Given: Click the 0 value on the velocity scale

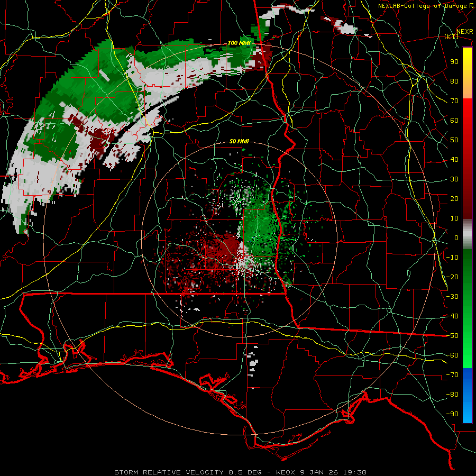Looking at the screenshot, I should click(456, 238).
